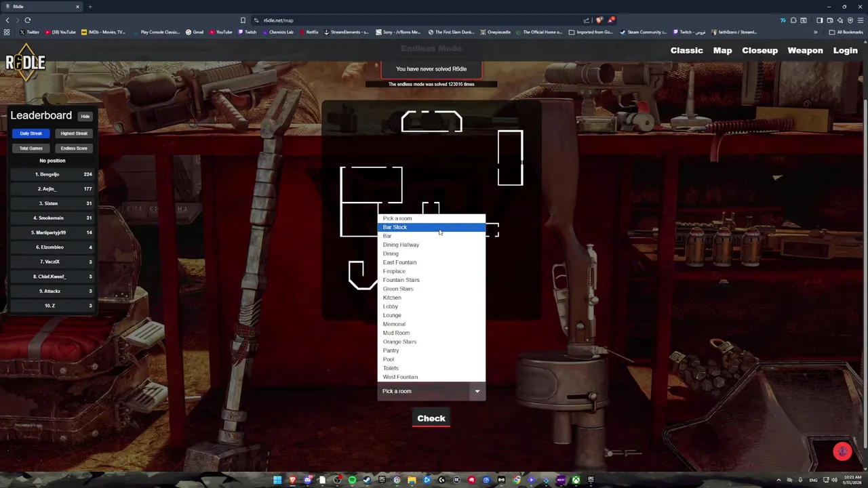Open the apps grid in bookmarks bar
This screenshot has height=488, width=868.
pyautogui.click(x=7, y=32)
